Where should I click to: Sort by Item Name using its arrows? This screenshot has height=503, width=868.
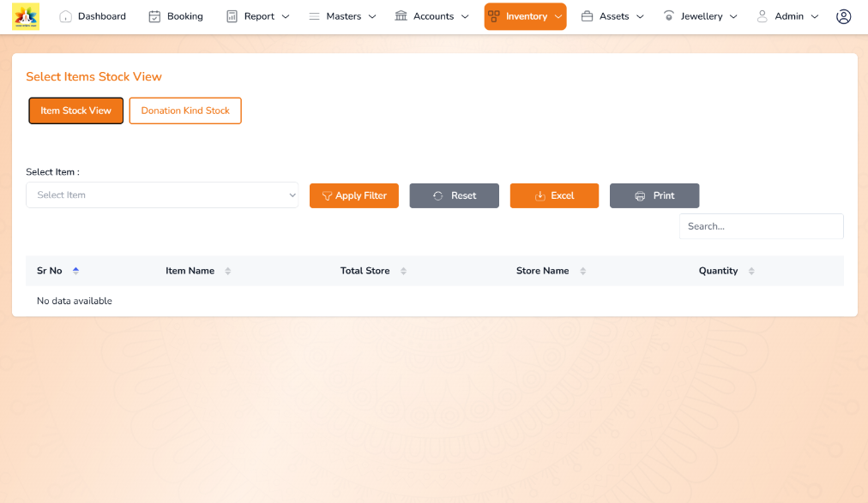pos(227,271)
